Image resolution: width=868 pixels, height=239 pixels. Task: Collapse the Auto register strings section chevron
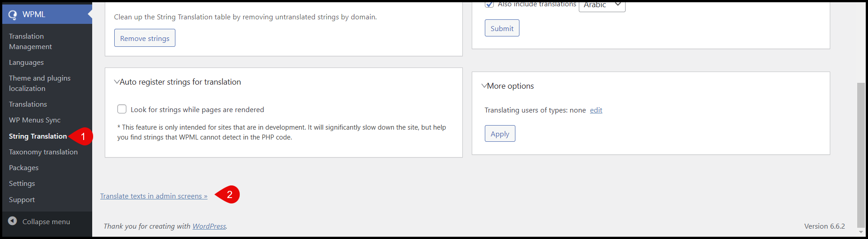point(117,82)
